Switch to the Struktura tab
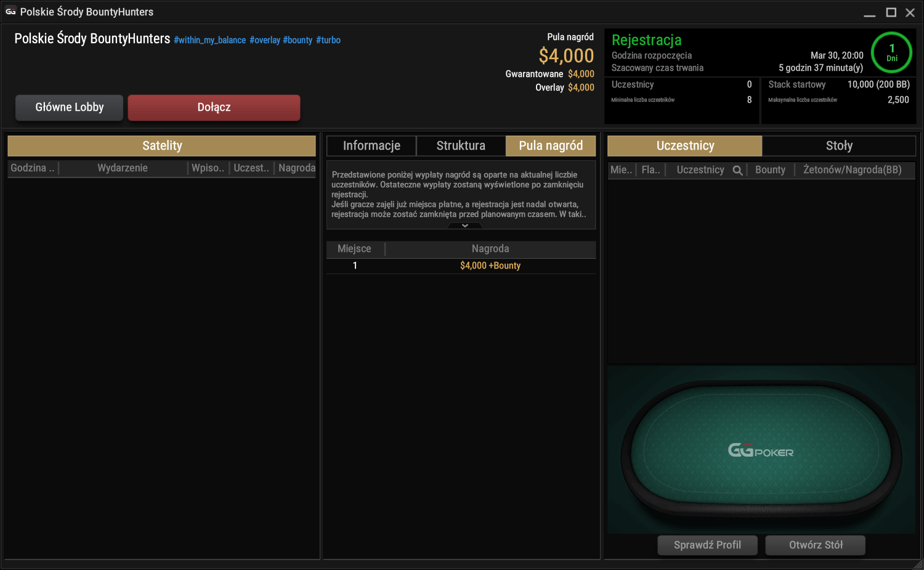924x570 pixels. pyautogui.click(x=461, y=146)
